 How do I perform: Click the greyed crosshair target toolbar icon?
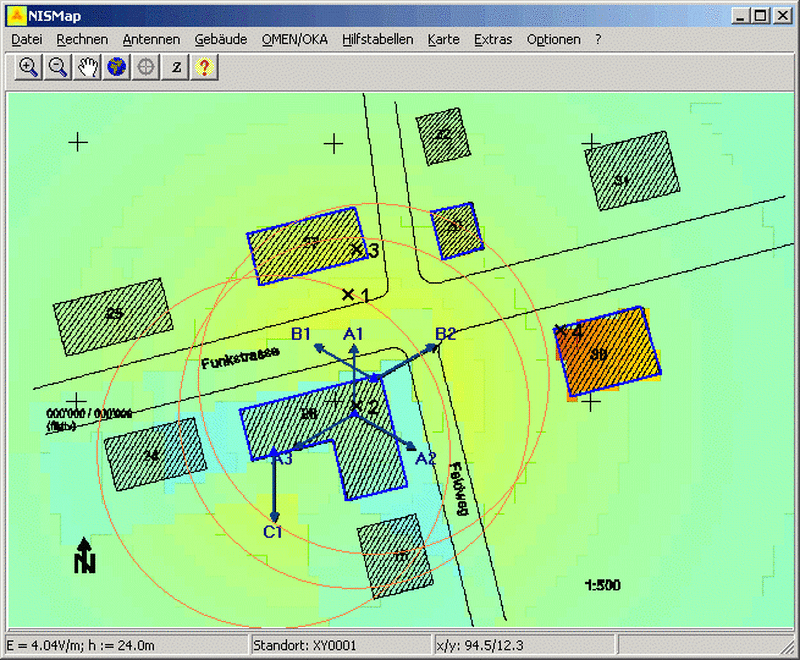point(146,67)
